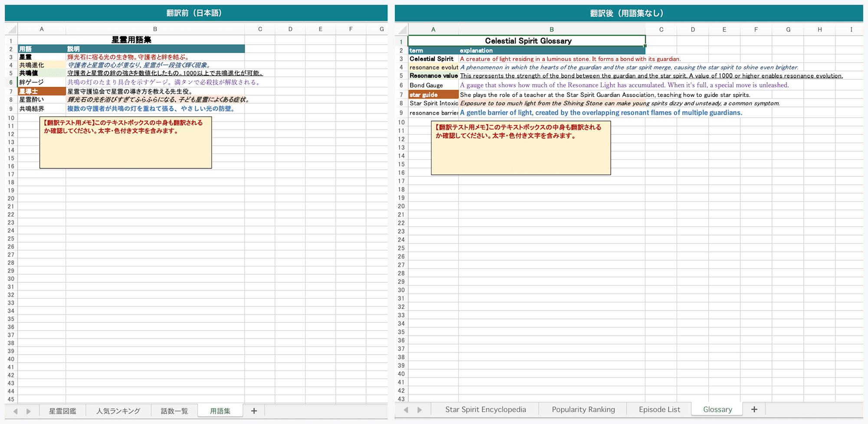This screenshot has width=868, height=424.
Task: Click the 星霊用語集 title cell
Action: 131,40
